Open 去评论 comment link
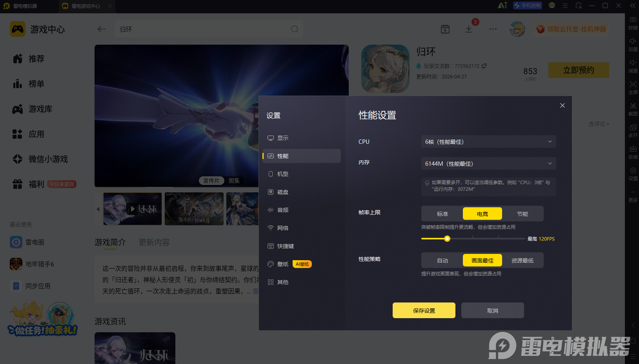The image size is (639, 364). (599, 124)
